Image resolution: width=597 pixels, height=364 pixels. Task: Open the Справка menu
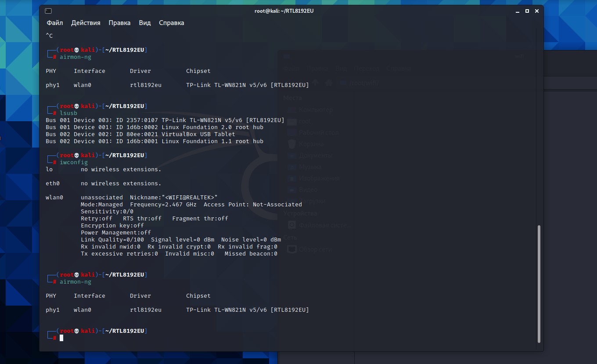pyautogui.click(x=171, y=23)
